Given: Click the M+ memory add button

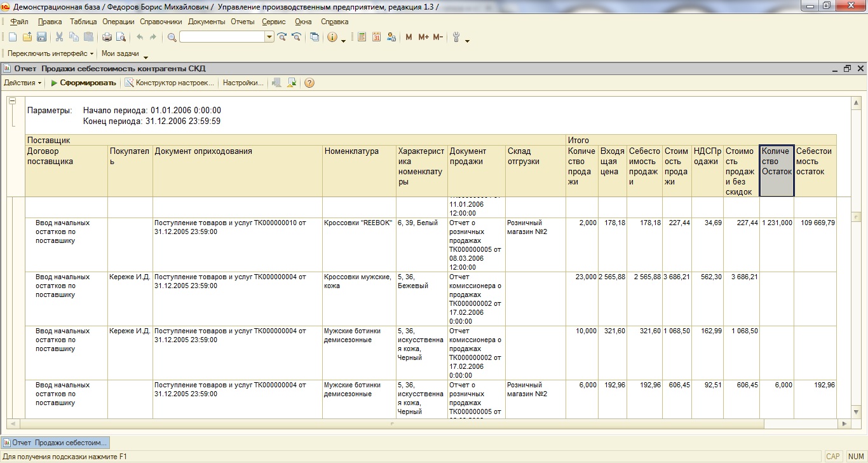Looking at the screenshot, I should 423,38.
